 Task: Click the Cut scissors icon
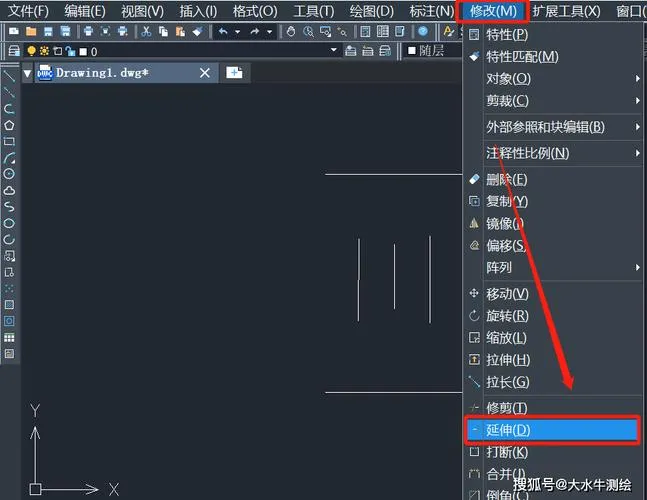[x=146, y=31]
